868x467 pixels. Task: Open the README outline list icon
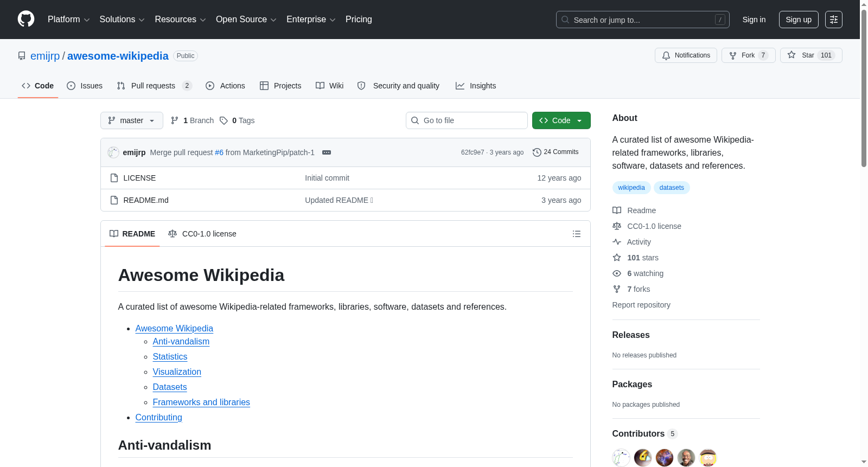(577, 234)
